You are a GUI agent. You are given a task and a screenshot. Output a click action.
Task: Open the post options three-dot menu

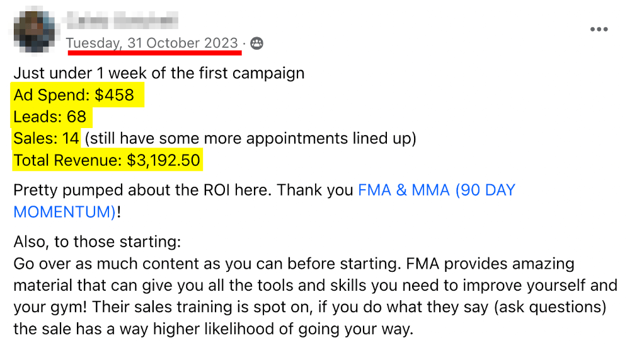click(599, 29)
